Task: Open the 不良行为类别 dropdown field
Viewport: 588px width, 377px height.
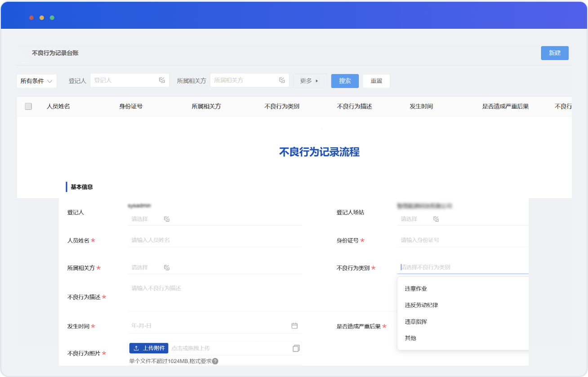Action: (463, 267)
